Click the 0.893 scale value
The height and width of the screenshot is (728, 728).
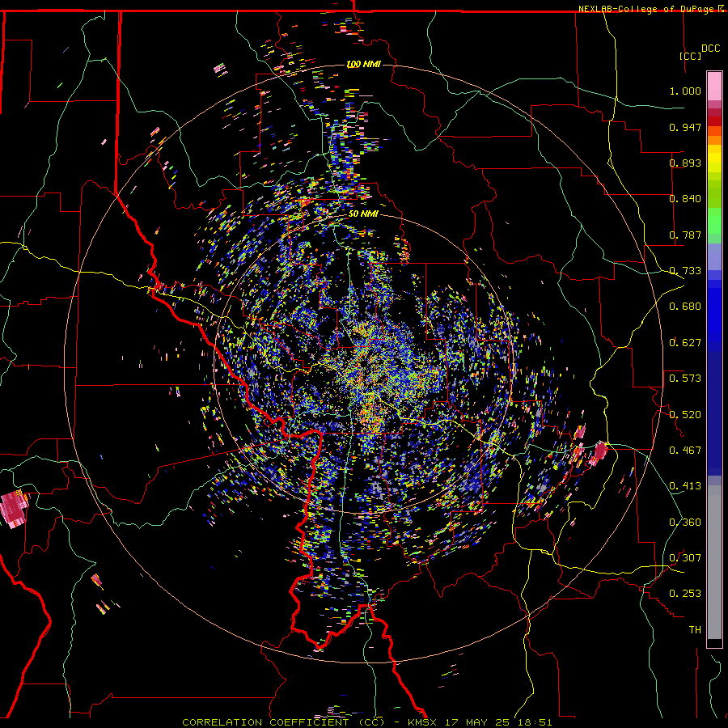click(685, 163)
